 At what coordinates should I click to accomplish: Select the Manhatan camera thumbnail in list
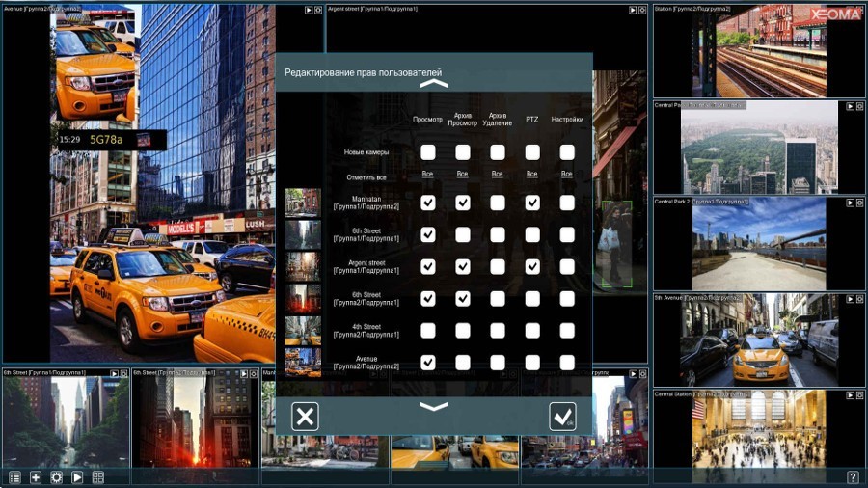303,203
